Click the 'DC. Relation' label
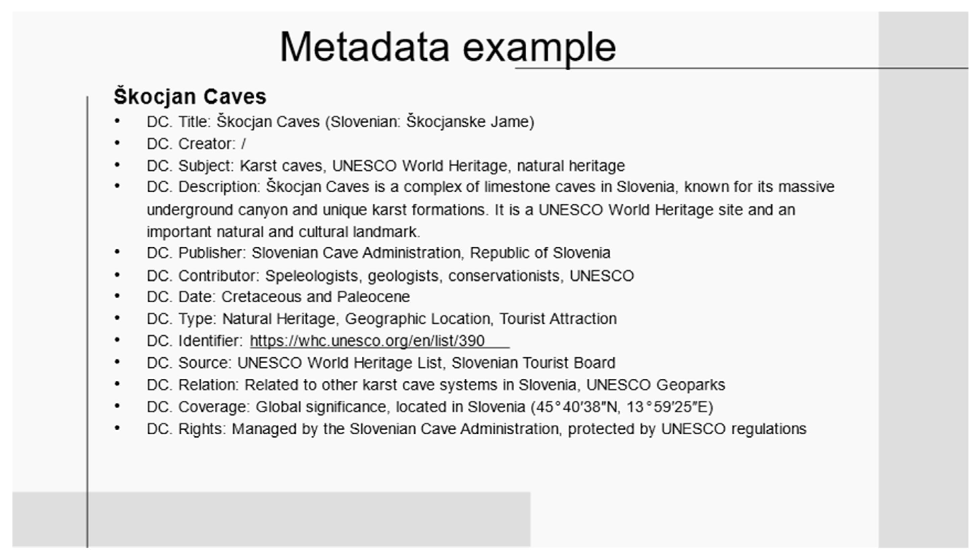This screenshot has width=980, height=558. (193, 384)
